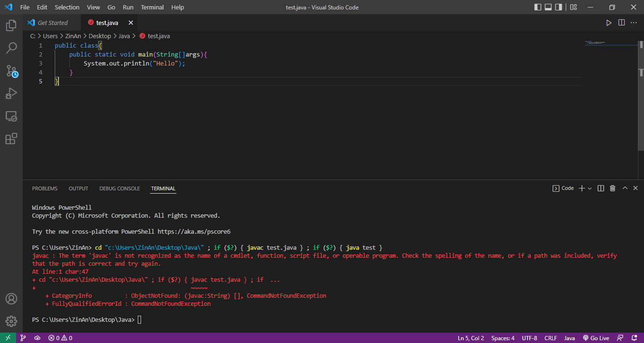The image size is (644, 343).
Task: Open the aka.ms/pscore6 link in terminal
Action: [194, 231]
